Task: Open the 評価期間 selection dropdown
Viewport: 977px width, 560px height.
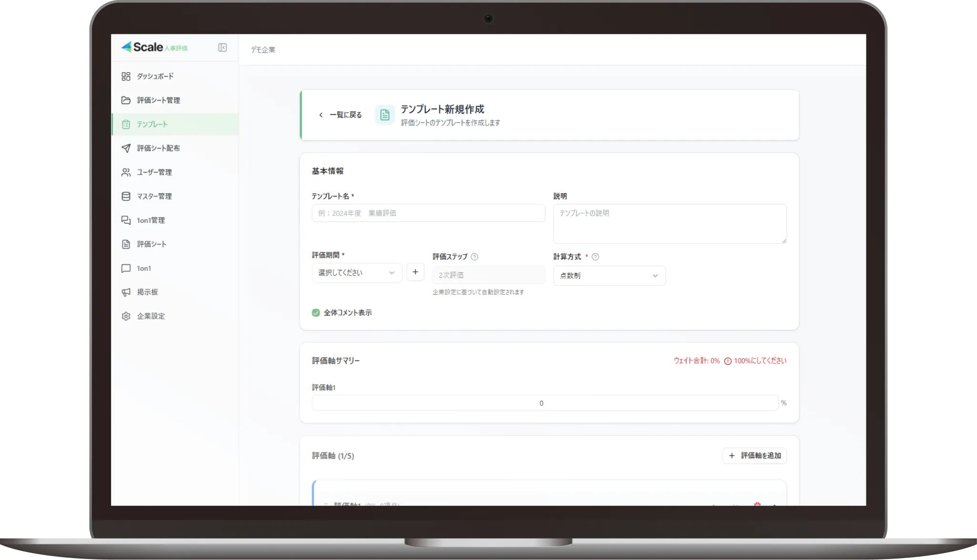Action: point(356,272)
